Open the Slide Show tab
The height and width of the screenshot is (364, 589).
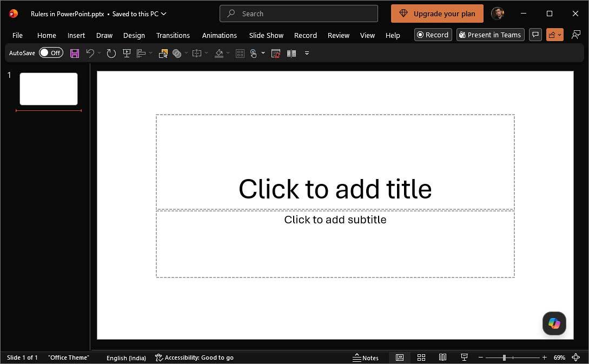click(266, 35)
